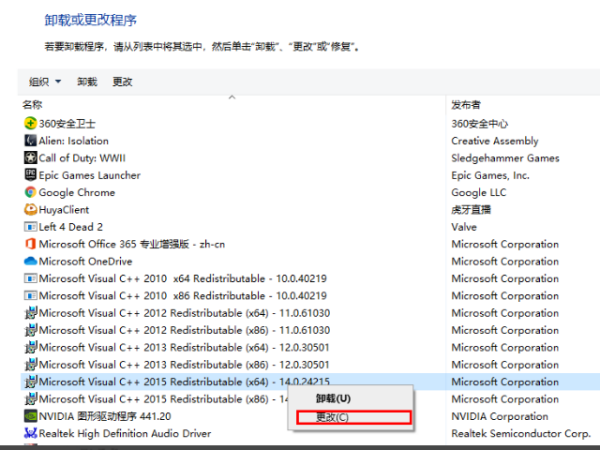Select Call of Duty: WWII entry name

[x=82, y=158]
